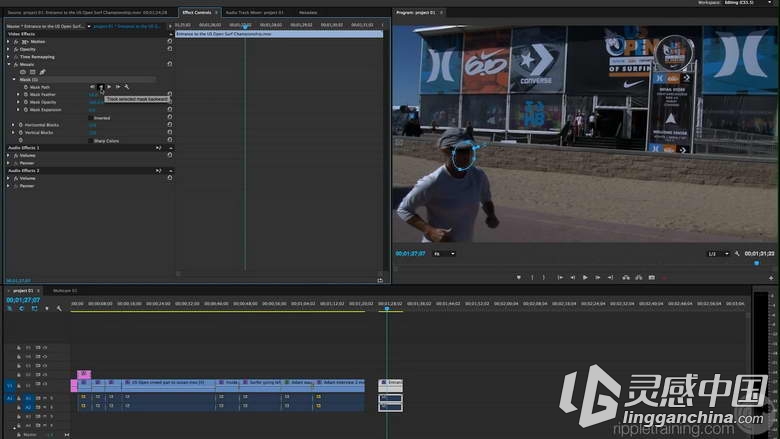Enable the Inverted mask checkbox
Image resolution: width=780 pixels, height=439 pixels.
pos(91,118)
